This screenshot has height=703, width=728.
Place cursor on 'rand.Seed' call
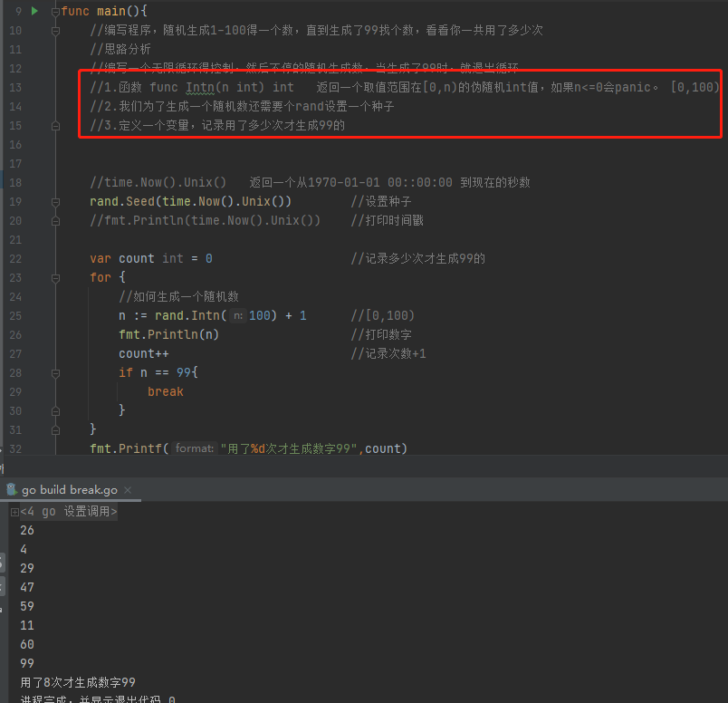point(122,201)
